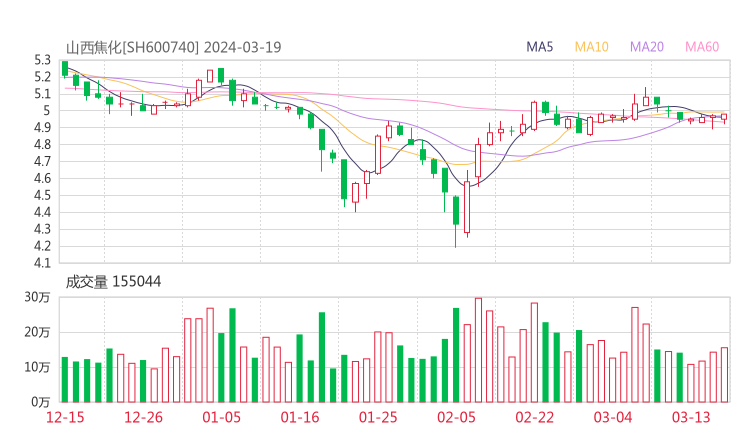The image size is (740, 440).
Task: Click the 03-04 date axis label
Action: click(x=613, y=417)
